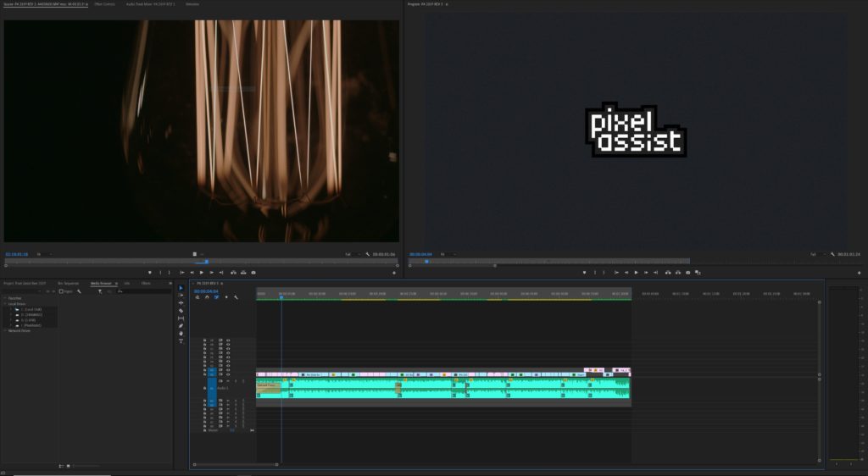Open the file type filter in the Media Browser
The image size is (868, 476).
pos(100,291)
